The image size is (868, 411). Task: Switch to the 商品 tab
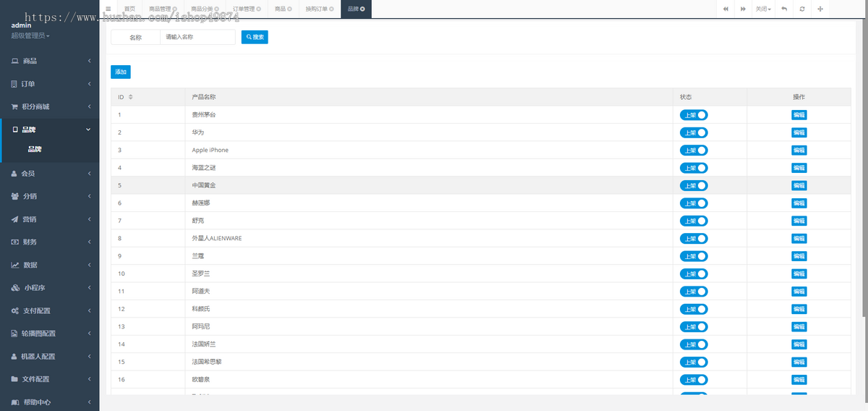point(283,9)
